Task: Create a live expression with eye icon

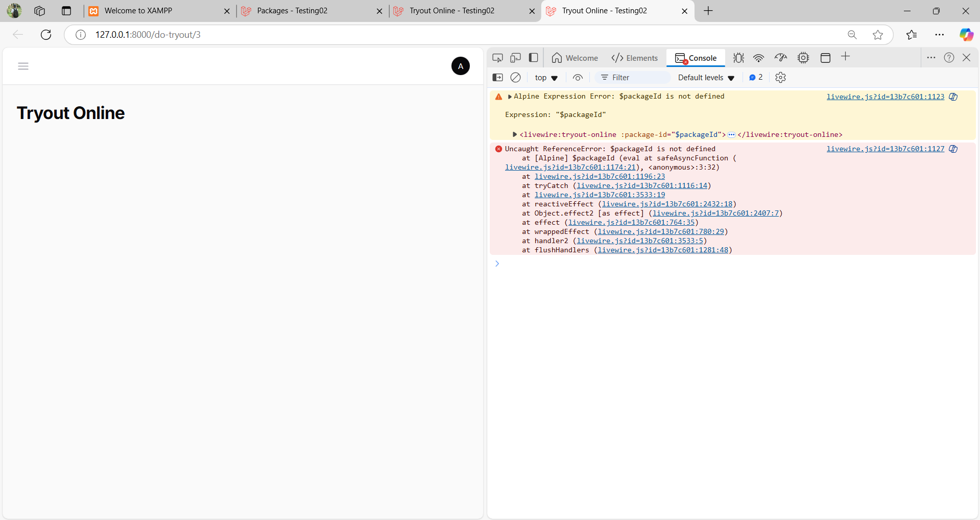Action: (x=578, y=77)
